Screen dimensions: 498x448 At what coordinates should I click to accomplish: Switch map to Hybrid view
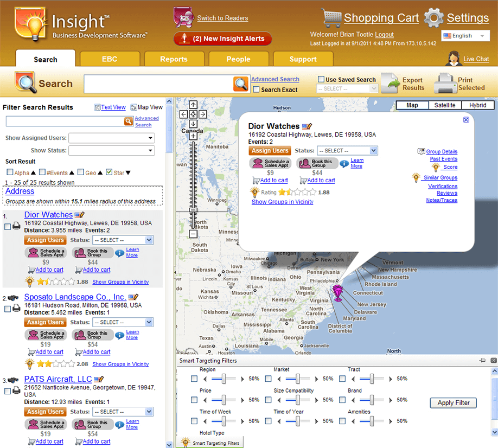click(478, 105)
